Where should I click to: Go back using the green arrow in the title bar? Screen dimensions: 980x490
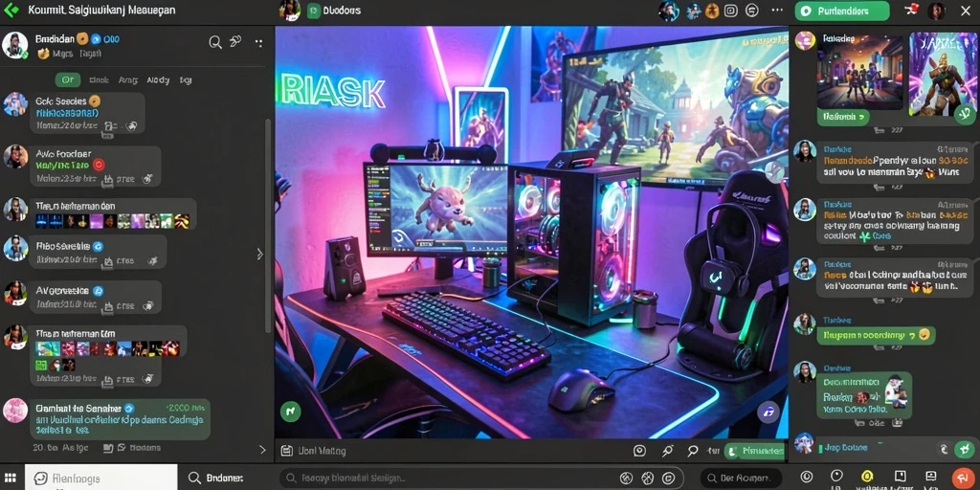(x=11, y=11)
